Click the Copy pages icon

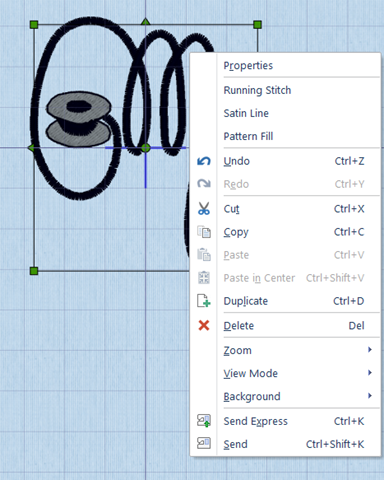click(x=204, y=232)
